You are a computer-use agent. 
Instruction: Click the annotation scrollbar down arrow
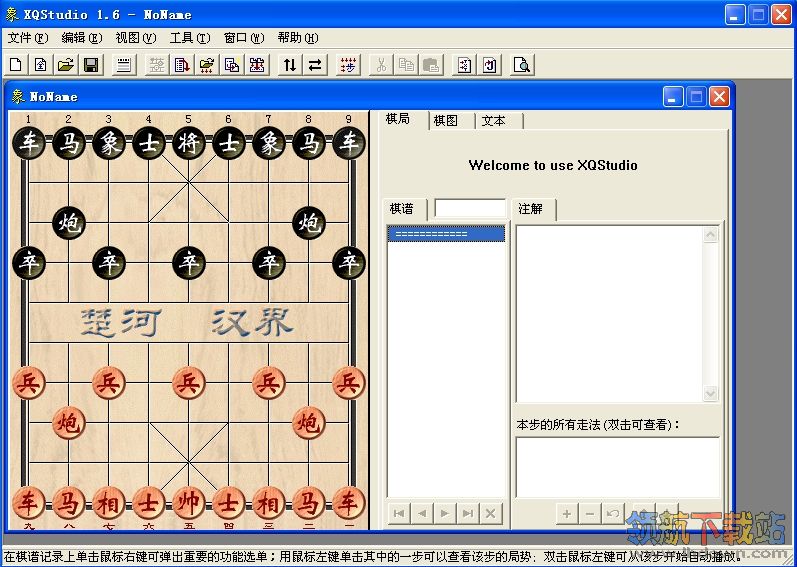click(710, 393)
